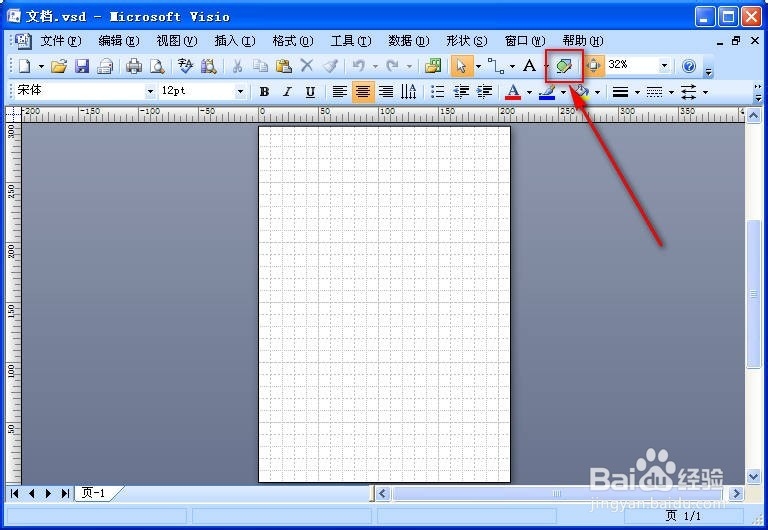Open the Line Ends dropdown arrow
This screenshot has width=768, height=530.
click(x=705, y=92)
